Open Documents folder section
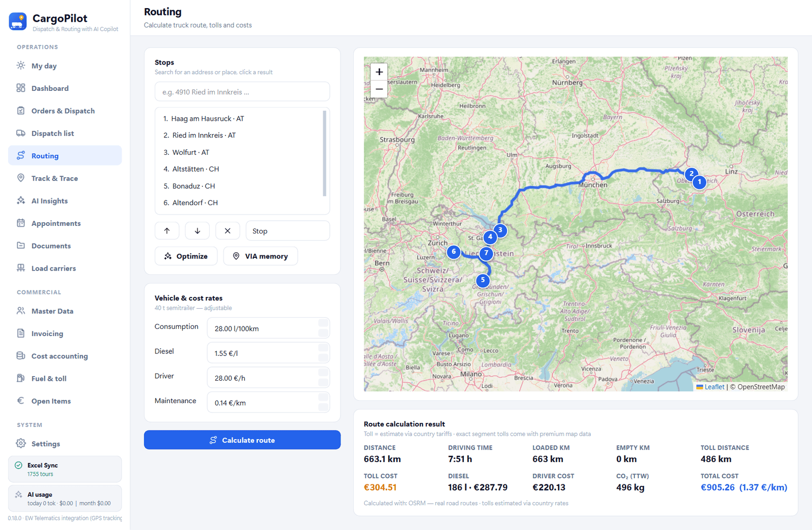This screenshot has height=530, width=812. coord(65,246)
